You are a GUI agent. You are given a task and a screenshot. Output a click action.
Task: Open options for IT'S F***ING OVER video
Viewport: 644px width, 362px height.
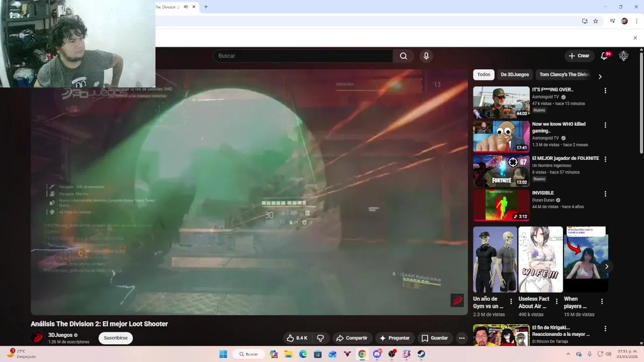point(605,90)
